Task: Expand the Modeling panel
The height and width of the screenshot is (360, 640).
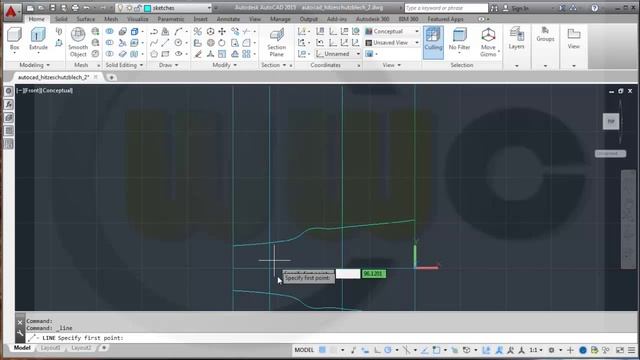Action: click(34, 65)
